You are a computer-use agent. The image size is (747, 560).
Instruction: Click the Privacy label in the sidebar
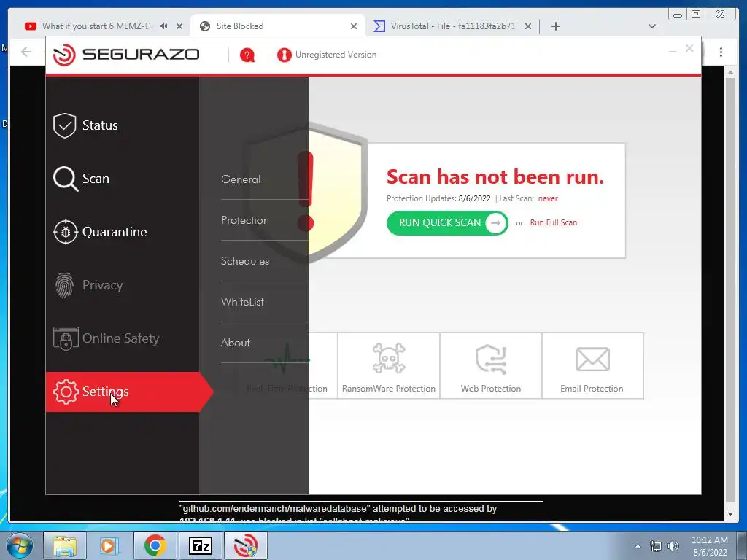(x=102, y=285)
